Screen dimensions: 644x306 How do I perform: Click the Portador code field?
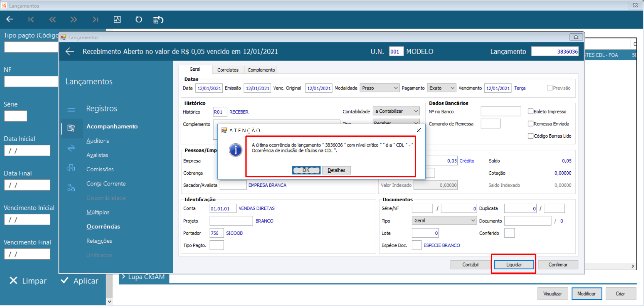pos(217,233)
